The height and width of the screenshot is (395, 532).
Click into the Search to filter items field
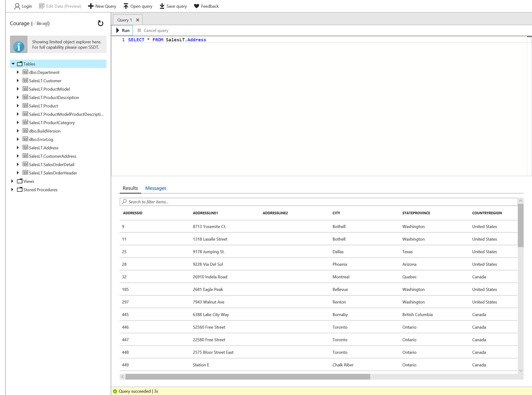[318, 202]
